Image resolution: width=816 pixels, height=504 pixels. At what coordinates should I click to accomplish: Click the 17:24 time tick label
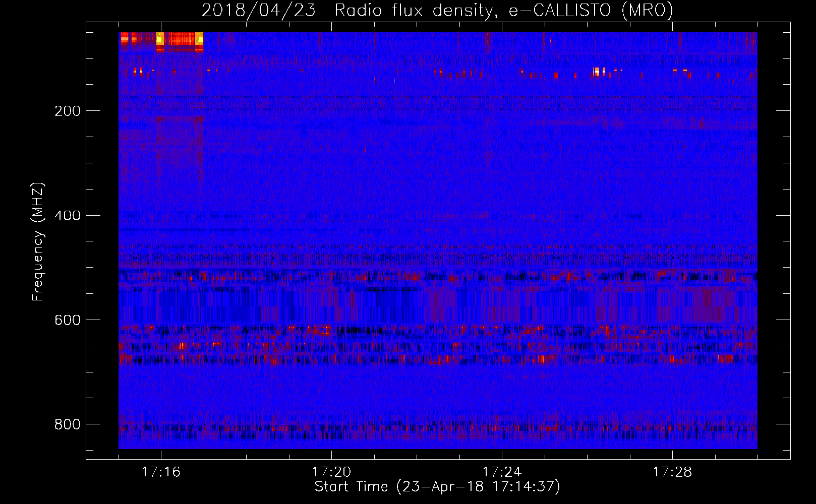[x=502, y=472]
